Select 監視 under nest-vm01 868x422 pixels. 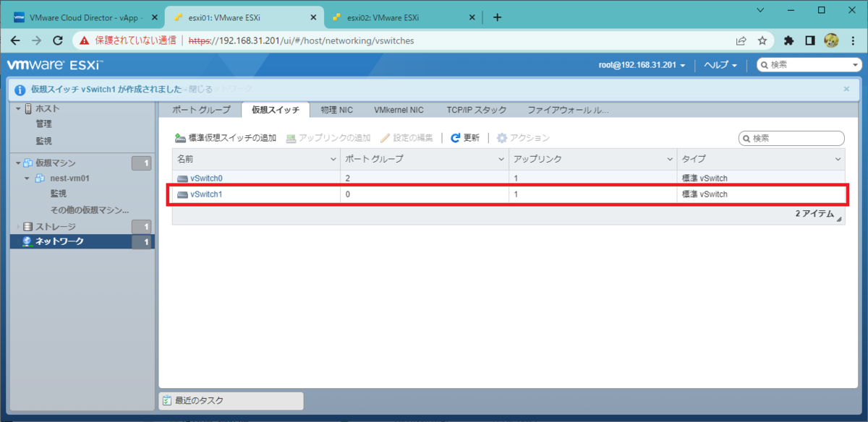(59, 194)
